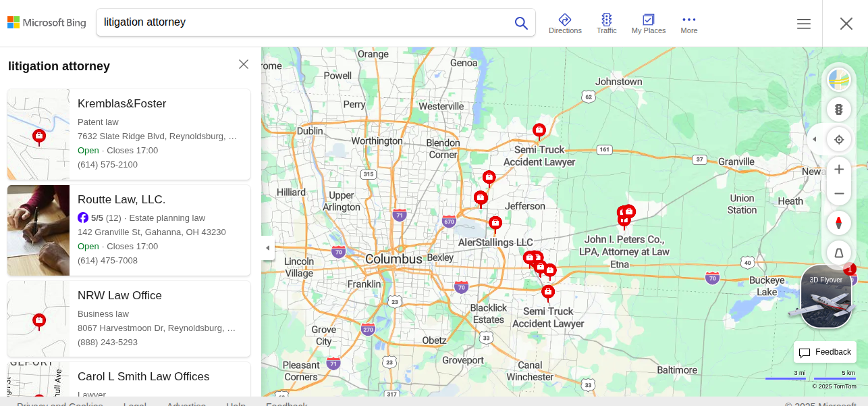868x406 pixels.
Task: Open the Microsoft Bing logo
Action: coord(47,23)
